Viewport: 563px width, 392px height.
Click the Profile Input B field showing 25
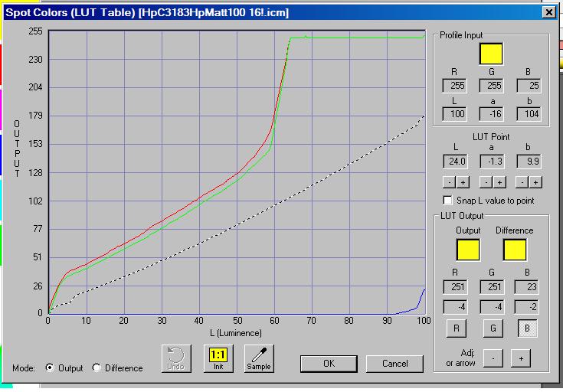529,86
